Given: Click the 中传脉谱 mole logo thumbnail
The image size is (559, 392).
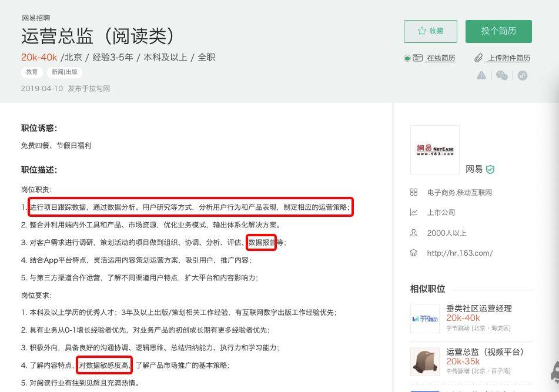Looking at the screenshot, I should point(424,361).
